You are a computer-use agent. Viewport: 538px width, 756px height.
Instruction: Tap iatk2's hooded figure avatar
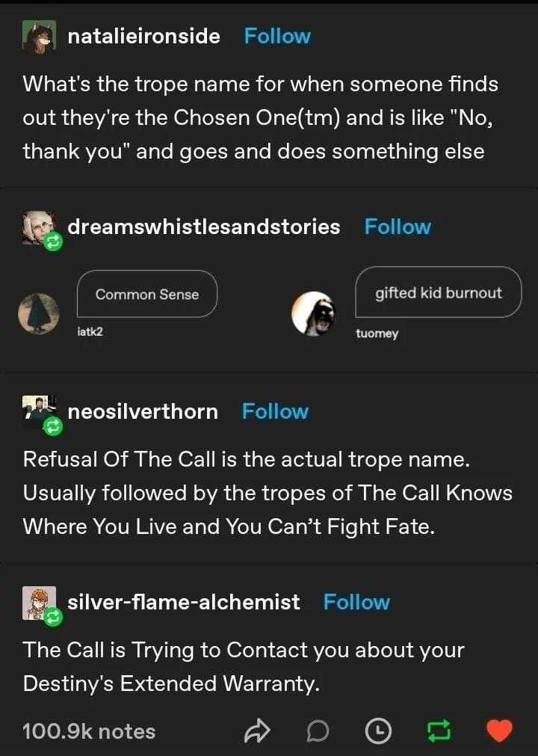click(x=39, y=314)
